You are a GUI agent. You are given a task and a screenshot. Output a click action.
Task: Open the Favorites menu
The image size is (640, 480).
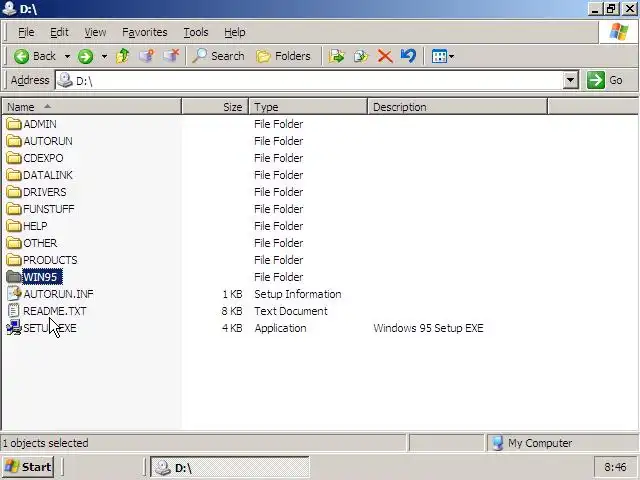pos(144,32)
